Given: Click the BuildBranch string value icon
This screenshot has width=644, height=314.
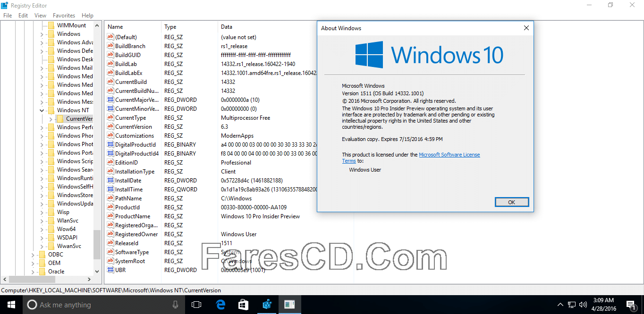Looking at the screenshot, I should point(110,46).
